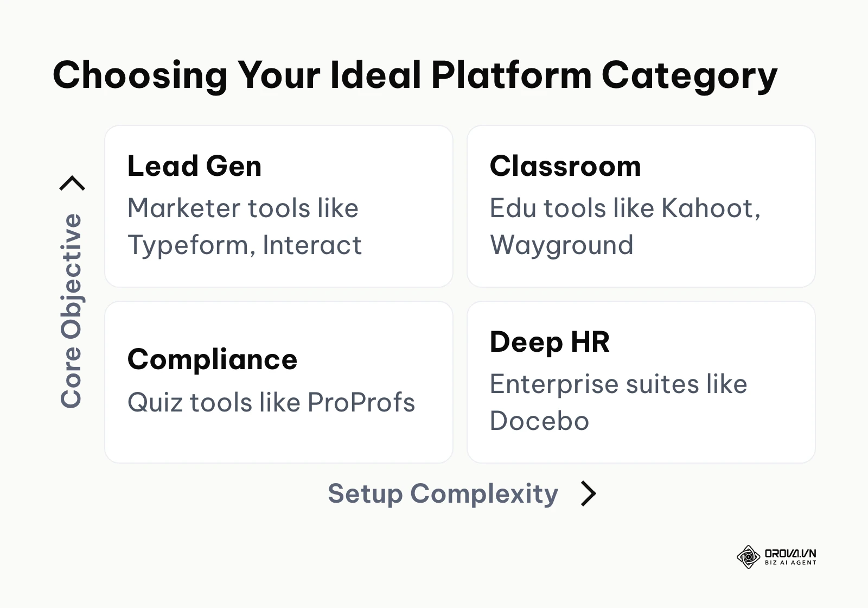
Task: Click the BIZ AI AGENT tagline
Action: (790, 563)
